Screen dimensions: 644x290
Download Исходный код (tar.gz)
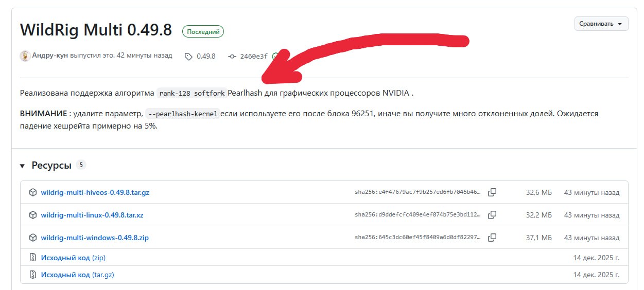(x=77, y=275)
